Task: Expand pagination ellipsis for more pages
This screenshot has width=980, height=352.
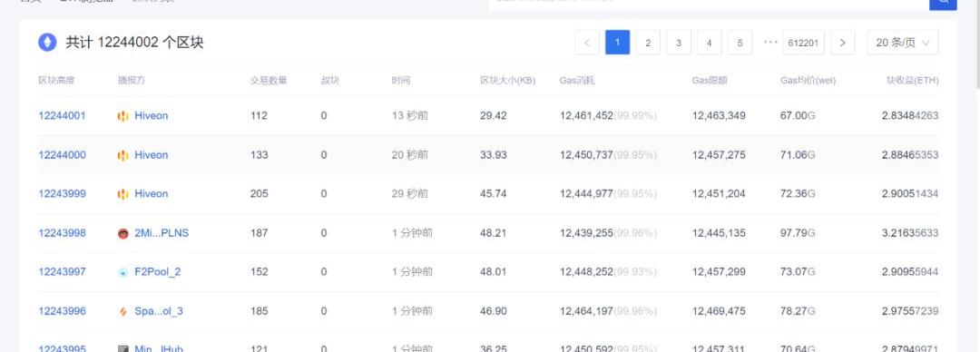Action: pos(770,42)
